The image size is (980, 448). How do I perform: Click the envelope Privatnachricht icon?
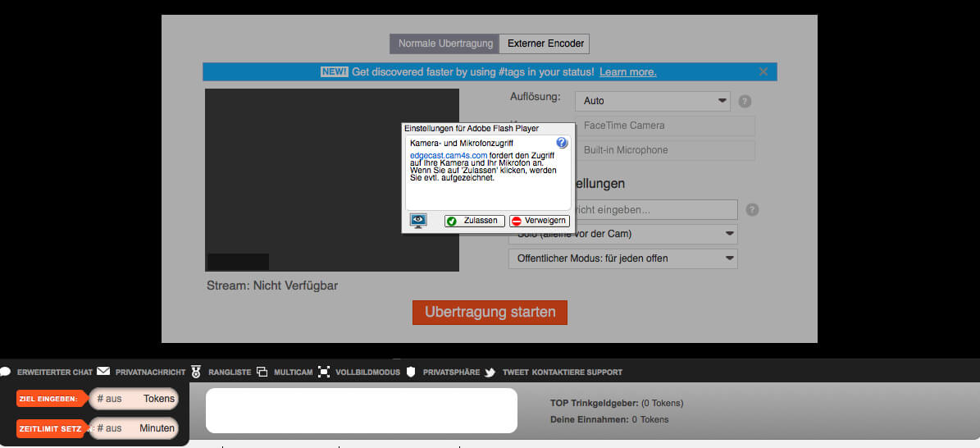(104, 371)
